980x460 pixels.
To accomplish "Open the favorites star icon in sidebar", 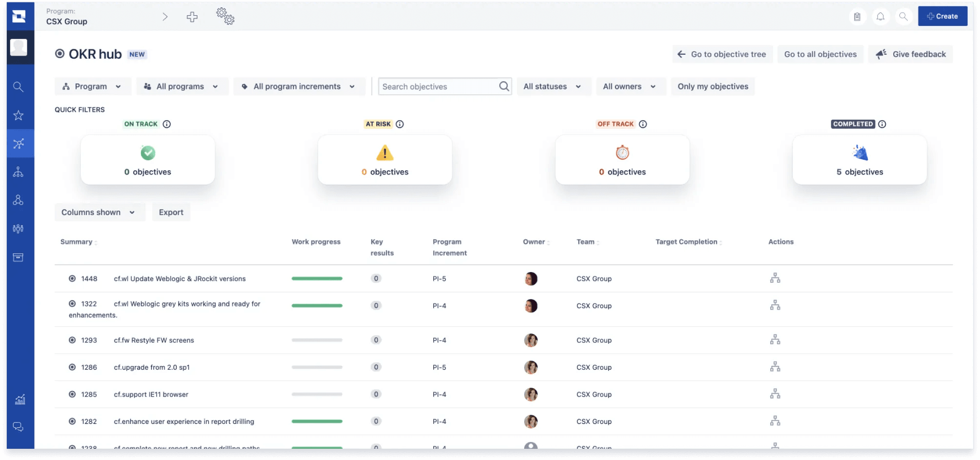I will pos(19,115).
